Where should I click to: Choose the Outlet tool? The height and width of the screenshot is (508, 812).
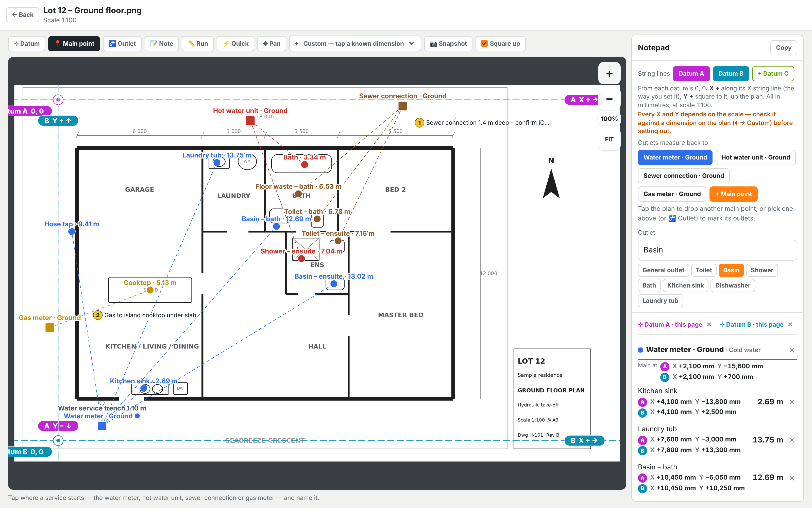click(122, 44)
